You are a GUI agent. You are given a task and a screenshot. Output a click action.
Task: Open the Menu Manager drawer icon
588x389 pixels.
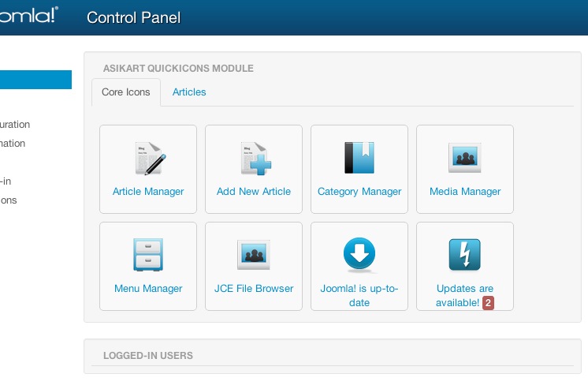pos(148,255)
